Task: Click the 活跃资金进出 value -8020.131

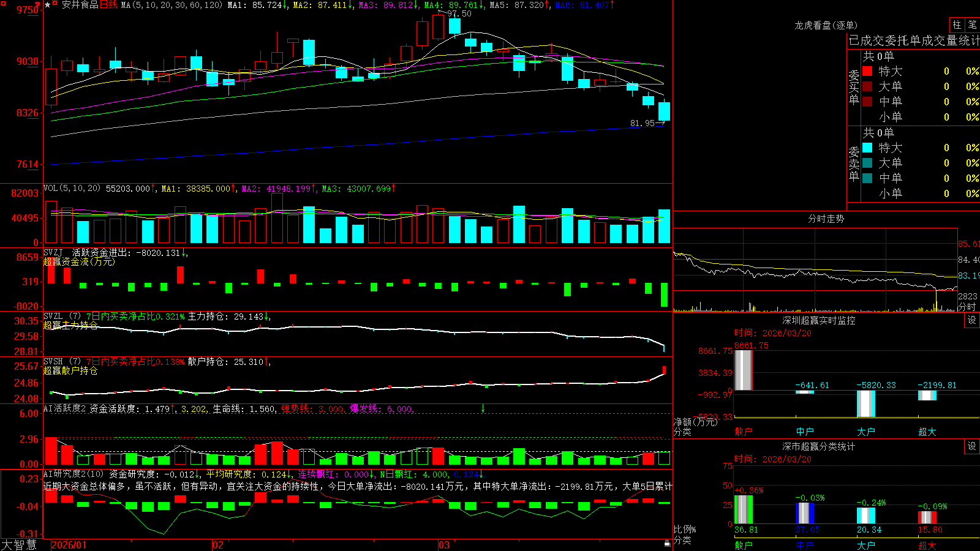Action: click(x=158, y=252)
